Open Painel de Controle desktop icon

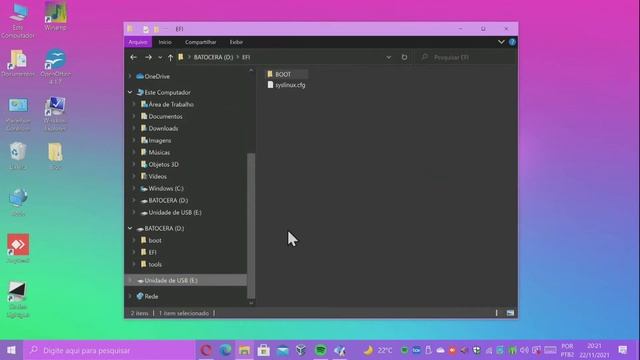(18, 114)
